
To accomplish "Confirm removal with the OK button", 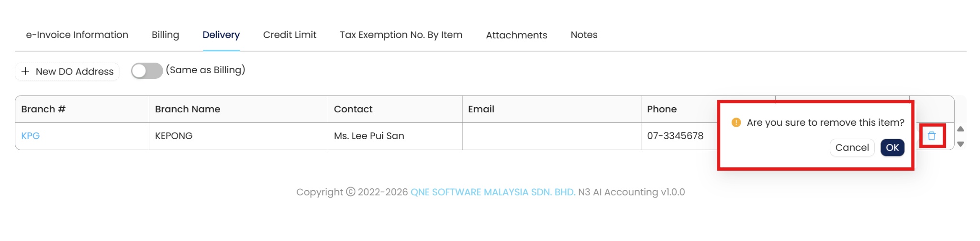I will click(892, 148).
